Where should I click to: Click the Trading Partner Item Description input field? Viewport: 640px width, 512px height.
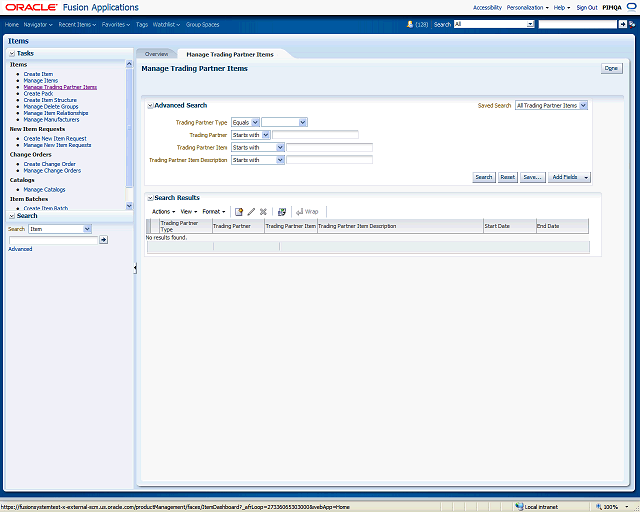(329, 160)
